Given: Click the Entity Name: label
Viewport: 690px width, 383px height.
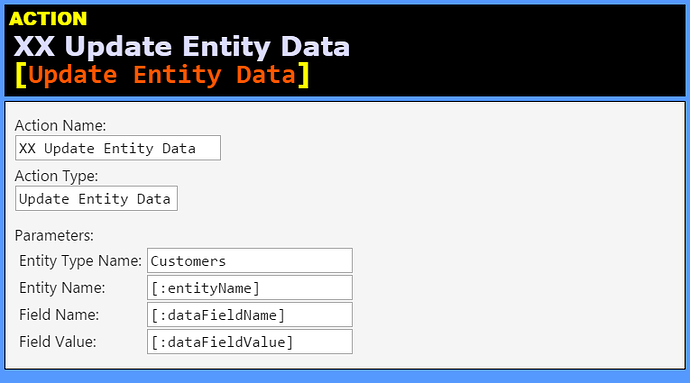Looking at the screenshot, I should tap(62, 288).
